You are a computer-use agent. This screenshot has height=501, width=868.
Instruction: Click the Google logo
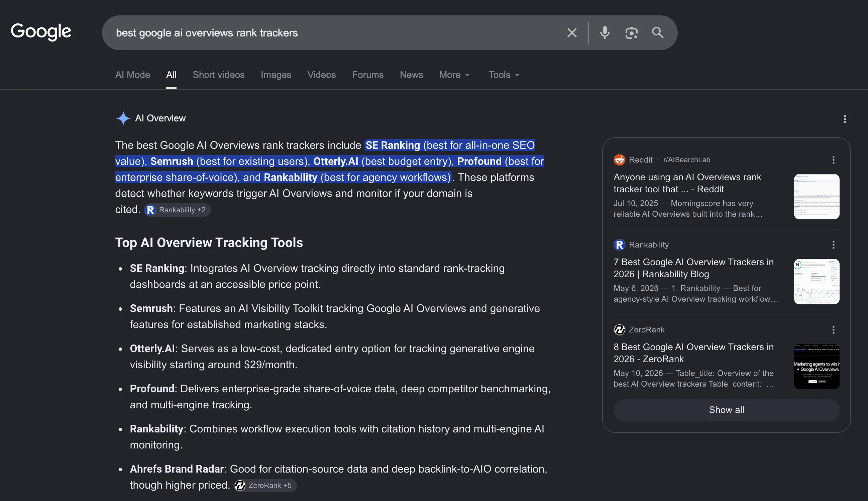(41, 32)
